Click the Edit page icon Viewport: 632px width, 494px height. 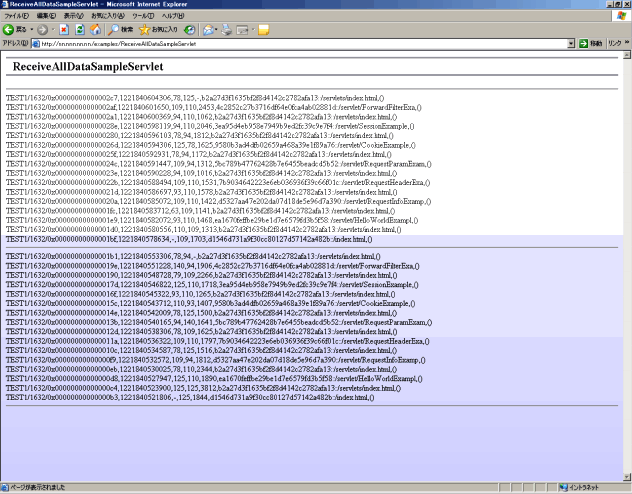tap(242, 30)
